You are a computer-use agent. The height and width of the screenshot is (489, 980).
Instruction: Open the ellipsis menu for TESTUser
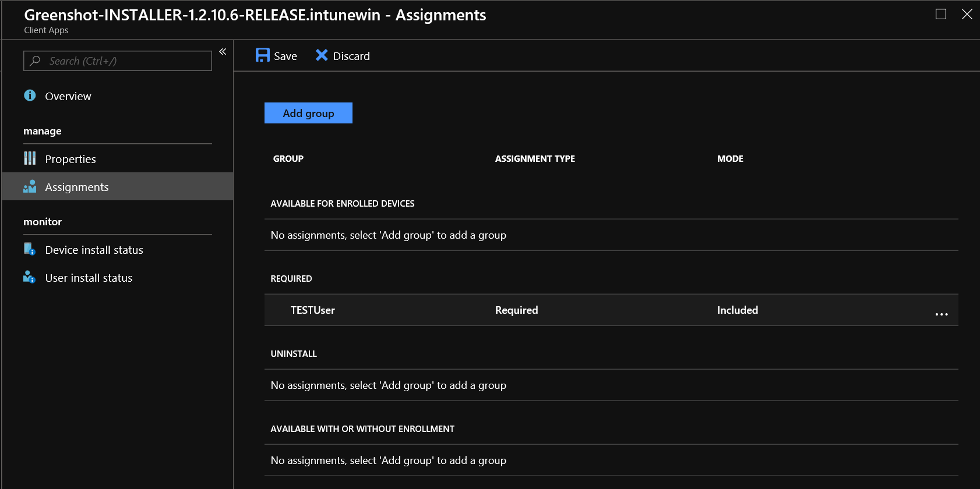(x=942, y=314)
